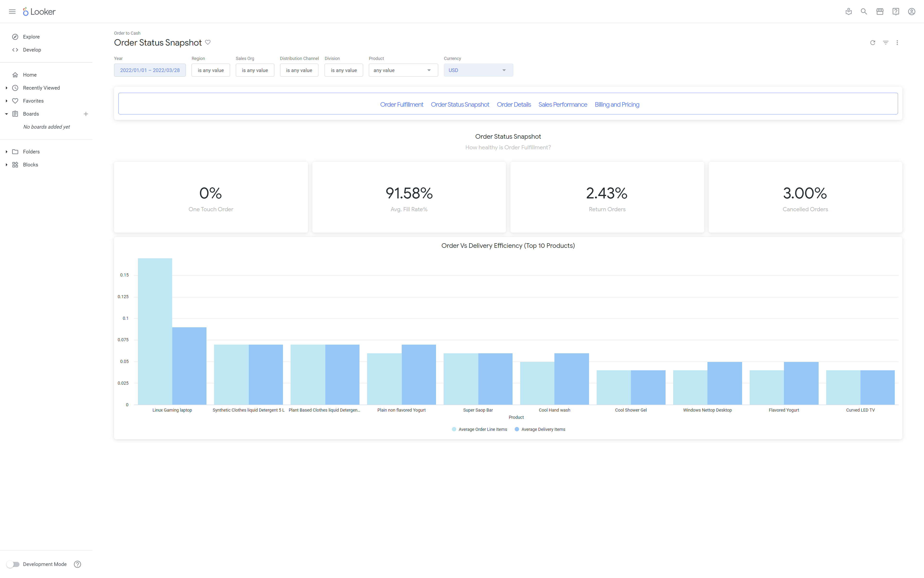This screenshot has width=924, height=578.
Task: Expand the Favorites section arrow
Action: point(6,101)
